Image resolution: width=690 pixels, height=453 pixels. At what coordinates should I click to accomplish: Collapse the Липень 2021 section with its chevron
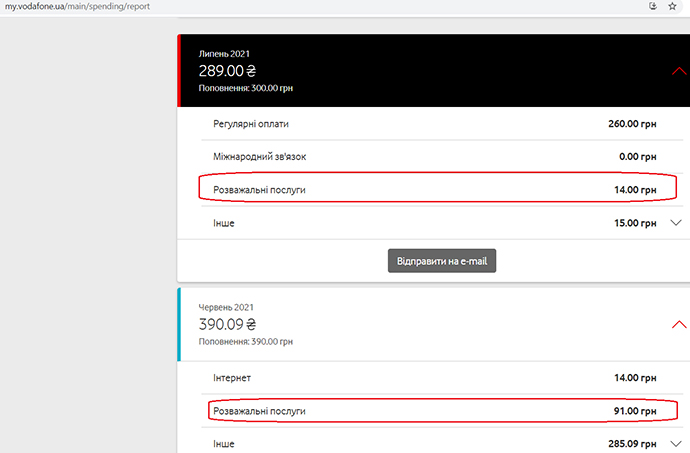pyautogui.click(x=679, y=71)
